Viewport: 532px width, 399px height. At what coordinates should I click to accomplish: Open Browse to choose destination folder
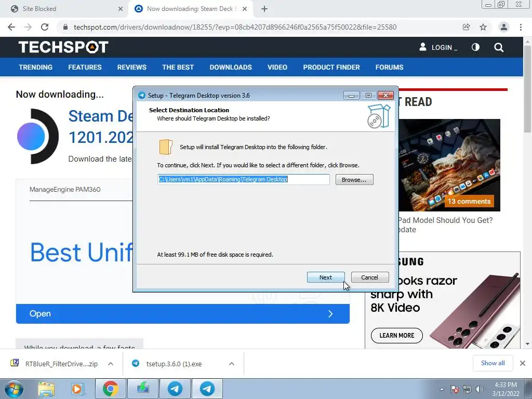354,179
